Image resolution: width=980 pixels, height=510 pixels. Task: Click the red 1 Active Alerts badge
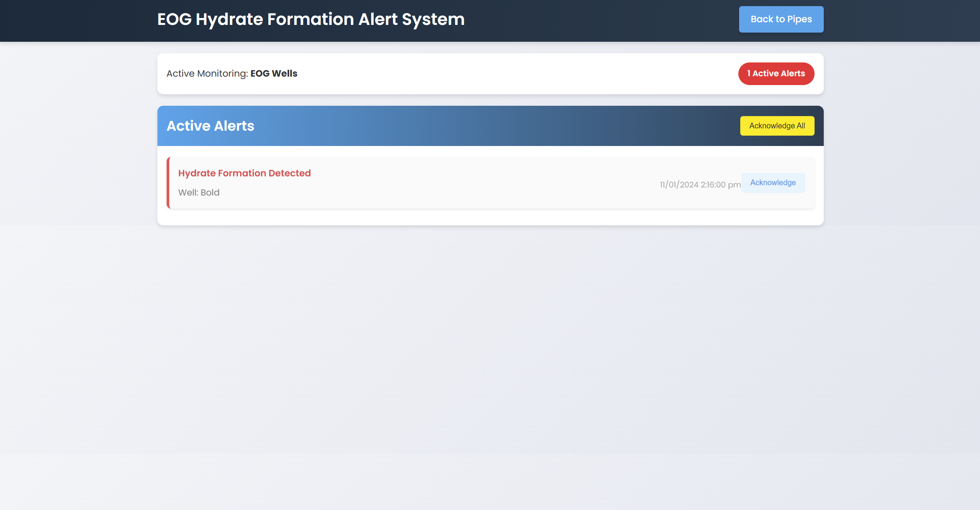[776, 74]
